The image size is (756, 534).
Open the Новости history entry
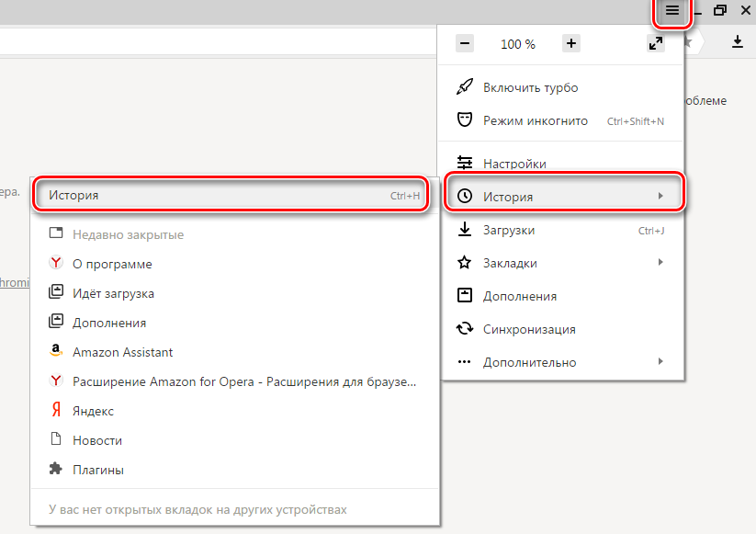97,440
